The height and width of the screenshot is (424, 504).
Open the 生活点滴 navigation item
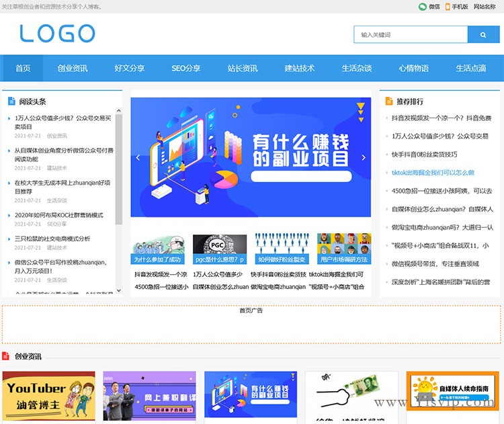point(470,68)
